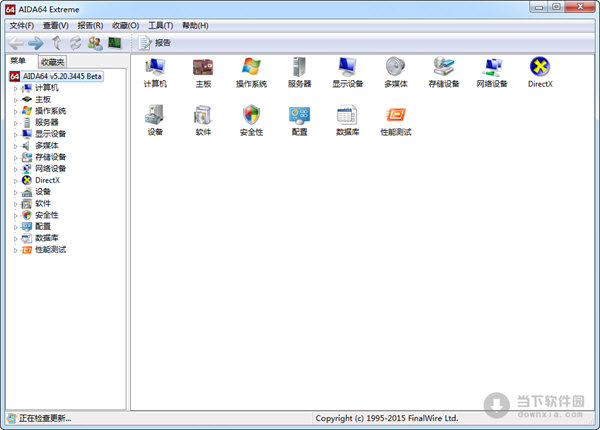Expand the 存储设备 tree node arrow
This screenshot has width=600, height=430.
[16, 158]
